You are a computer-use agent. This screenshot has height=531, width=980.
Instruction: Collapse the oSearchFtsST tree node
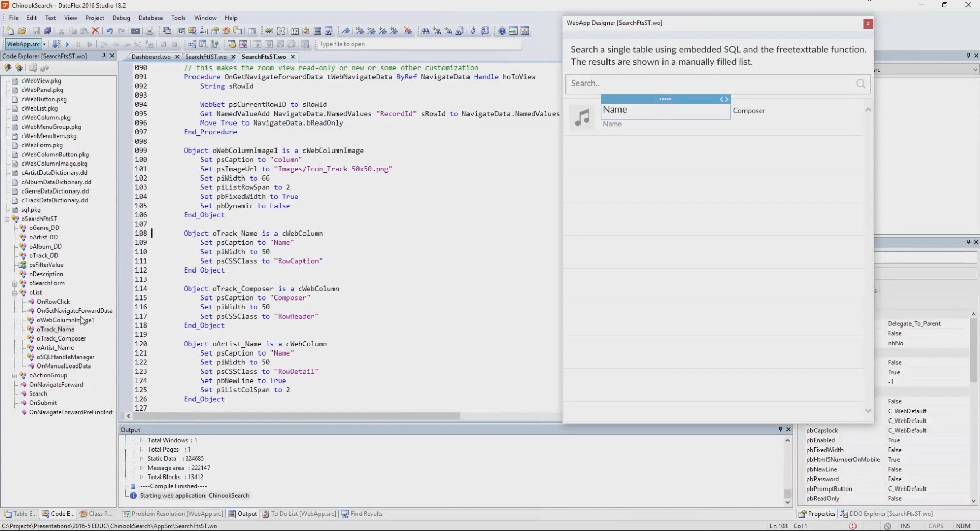coord(7,219)
